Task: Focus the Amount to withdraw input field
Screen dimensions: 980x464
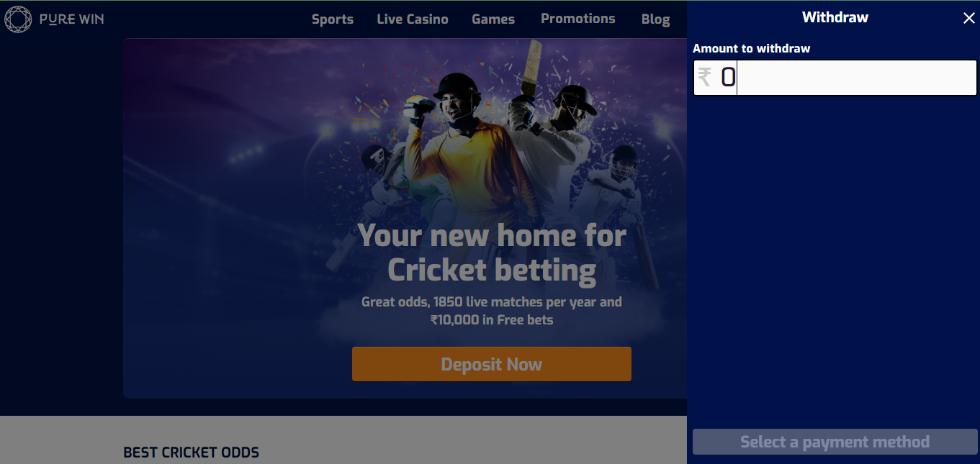Action: coord(835,78)
